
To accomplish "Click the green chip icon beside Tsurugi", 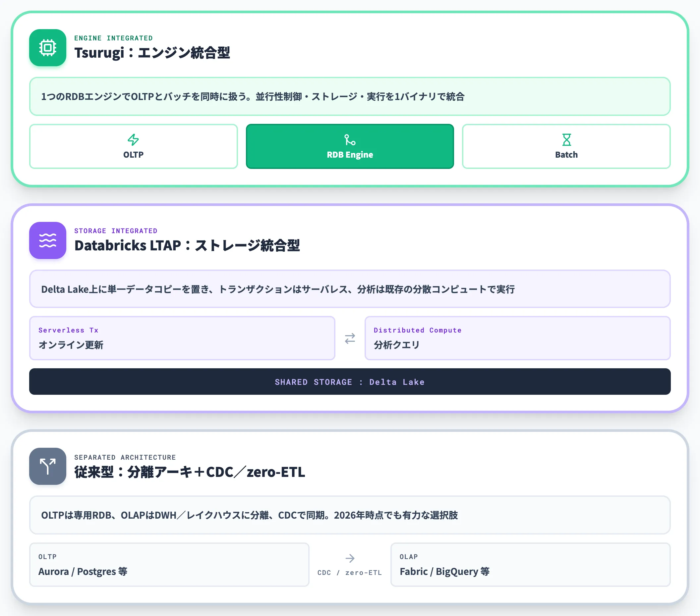I will (x=48, y=48).
